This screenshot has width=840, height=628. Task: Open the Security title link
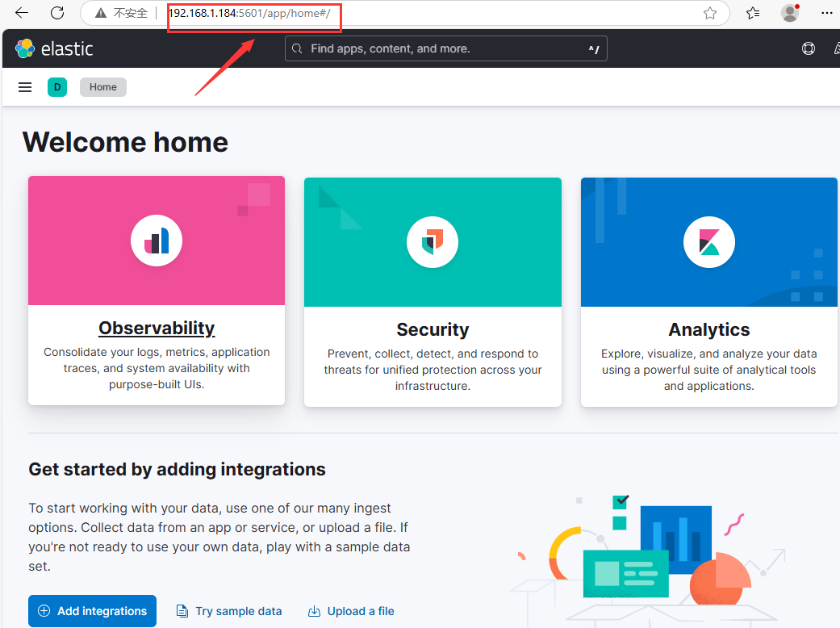[x=433, y=329]
